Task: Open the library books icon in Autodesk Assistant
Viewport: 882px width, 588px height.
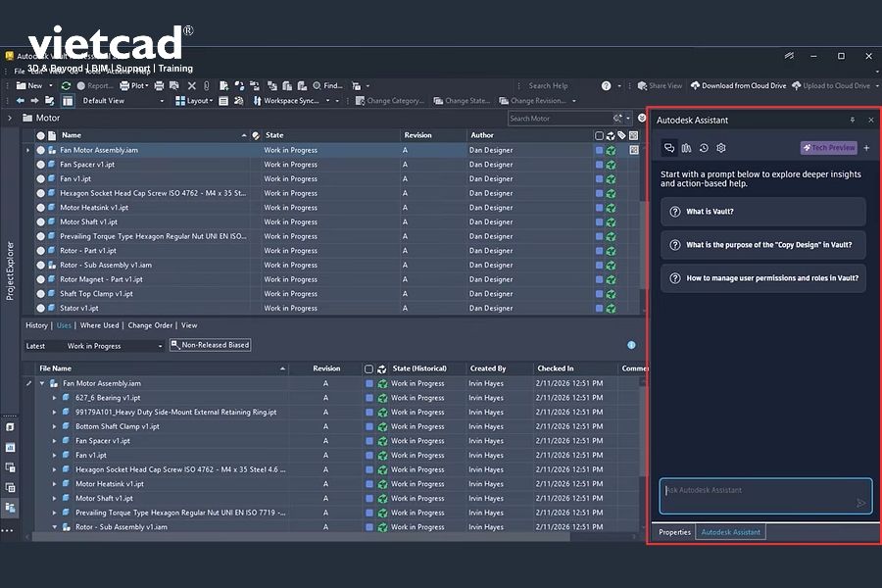Action: [x=686, y=147]
